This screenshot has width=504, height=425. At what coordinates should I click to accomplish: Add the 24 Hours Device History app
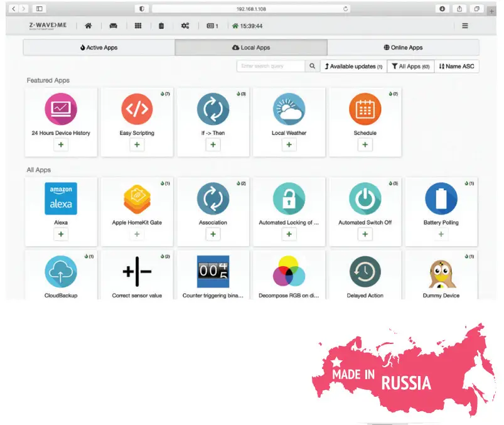coord(61,144)
